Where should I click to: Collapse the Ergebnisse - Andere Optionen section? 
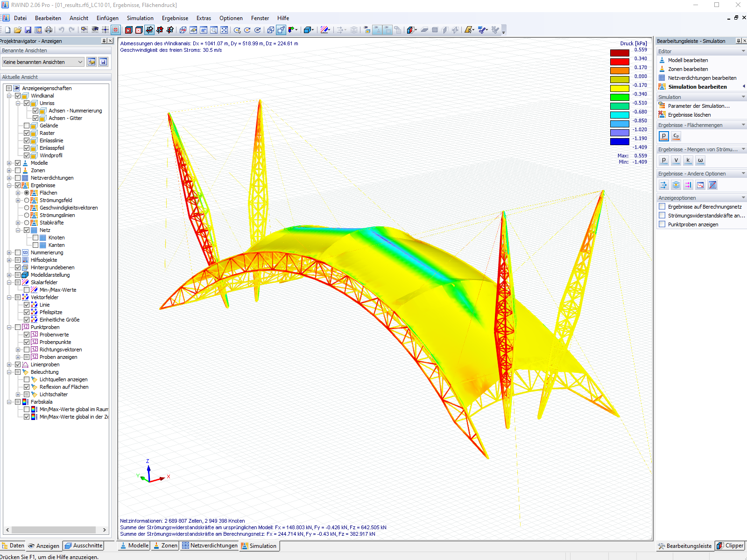coord(742,173)
